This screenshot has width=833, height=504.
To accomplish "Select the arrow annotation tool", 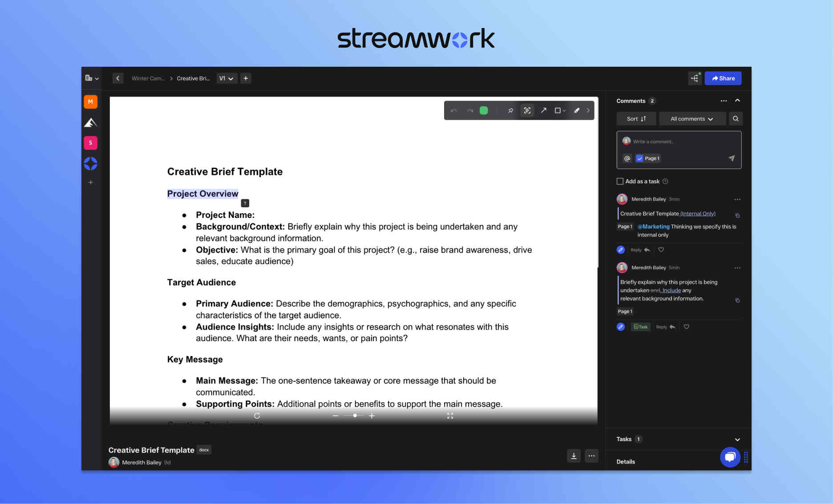I will tap(544, 110).
